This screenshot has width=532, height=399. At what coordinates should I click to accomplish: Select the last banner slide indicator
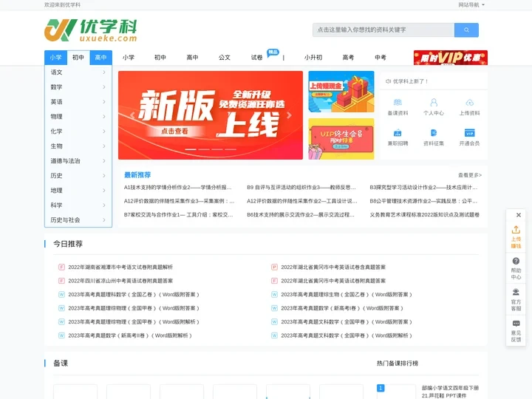[231, 149]
